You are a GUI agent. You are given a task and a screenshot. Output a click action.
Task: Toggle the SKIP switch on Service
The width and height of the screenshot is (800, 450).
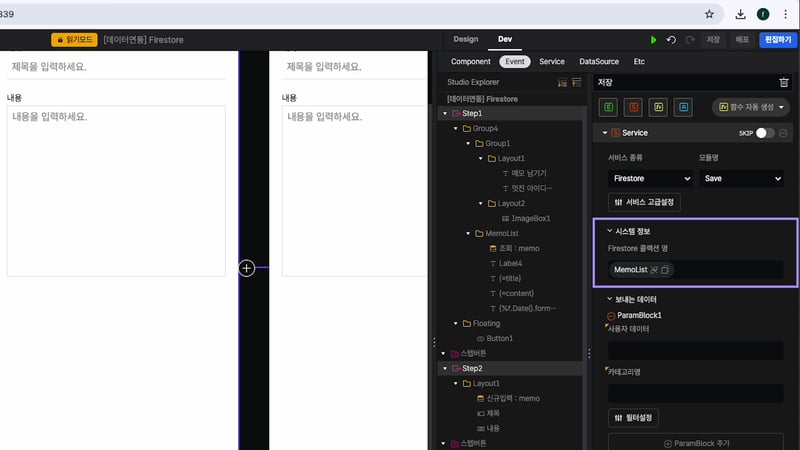(x=765, y=133)
